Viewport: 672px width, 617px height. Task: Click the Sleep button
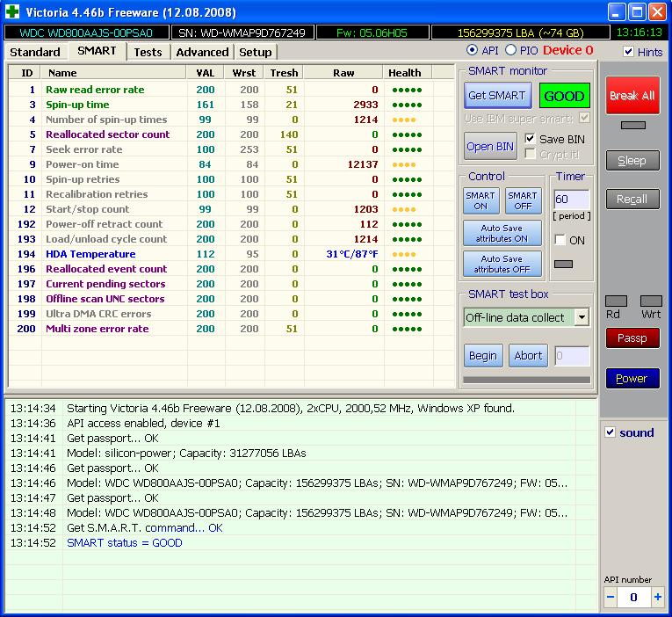[632, 160]
